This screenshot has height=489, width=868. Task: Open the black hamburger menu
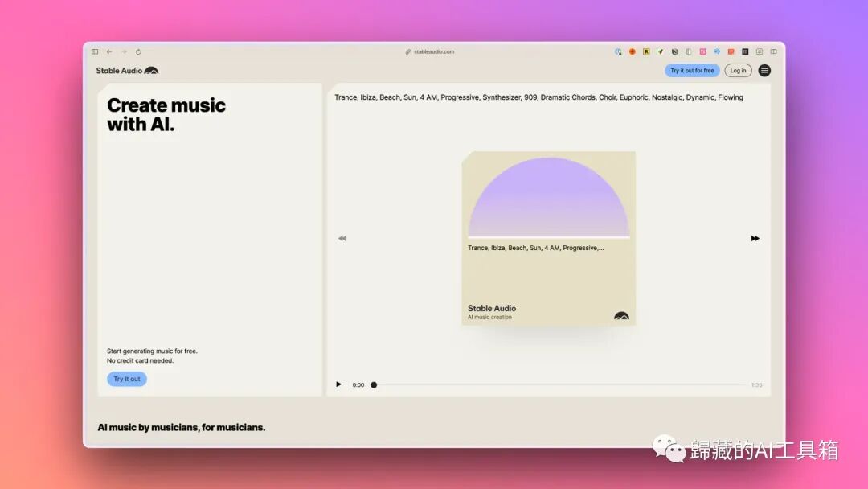[764, 71]
